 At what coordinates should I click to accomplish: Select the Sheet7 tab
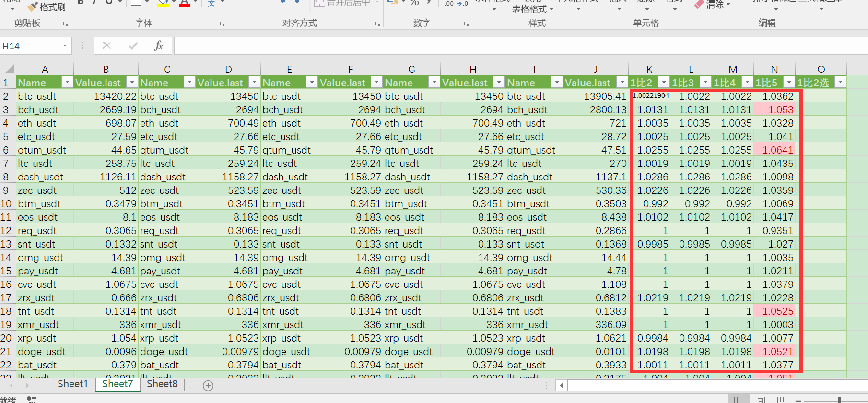(x=117, y=384)
